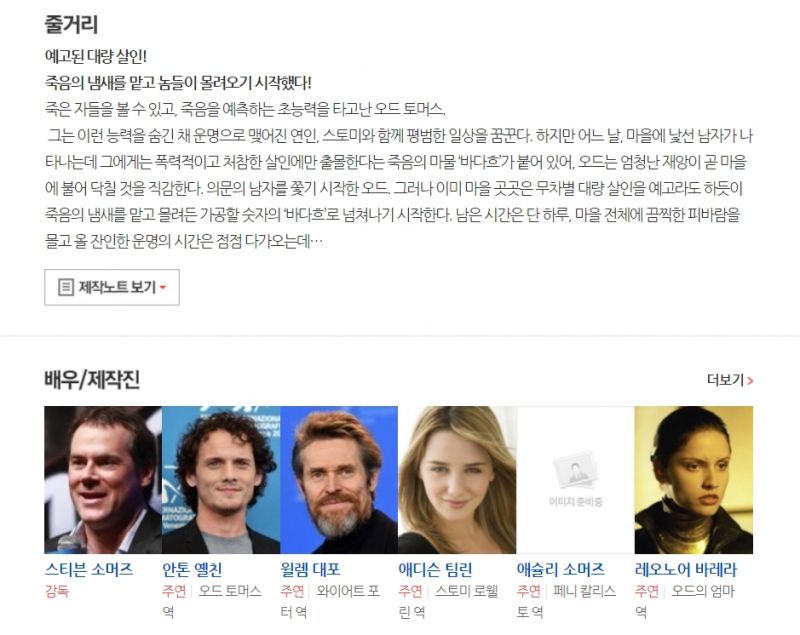Open the 윌렘 대포 actor photo
This screenshot has height=635, width=800.
pyautogui.click(x=339, y=480)
